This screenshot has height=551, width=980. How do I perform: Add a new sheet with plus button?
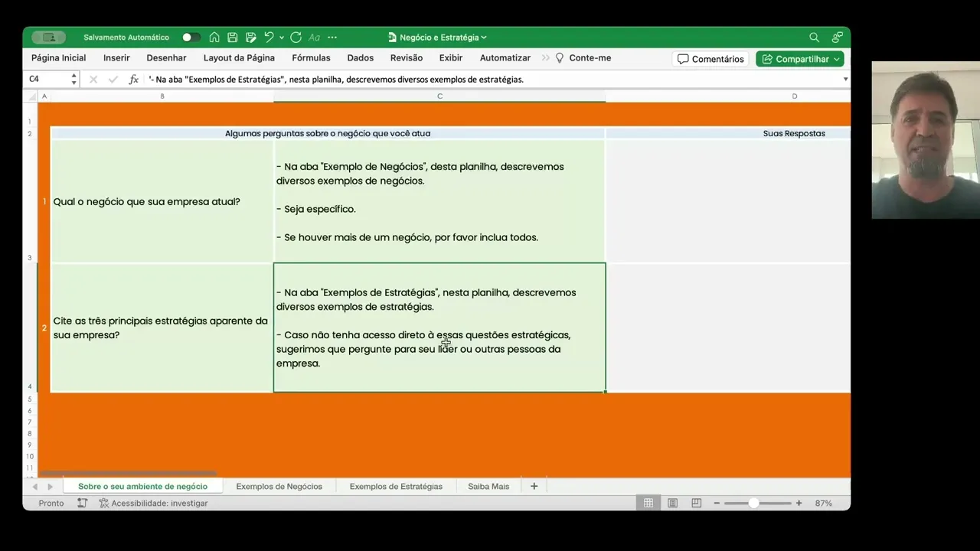point(534,486)
